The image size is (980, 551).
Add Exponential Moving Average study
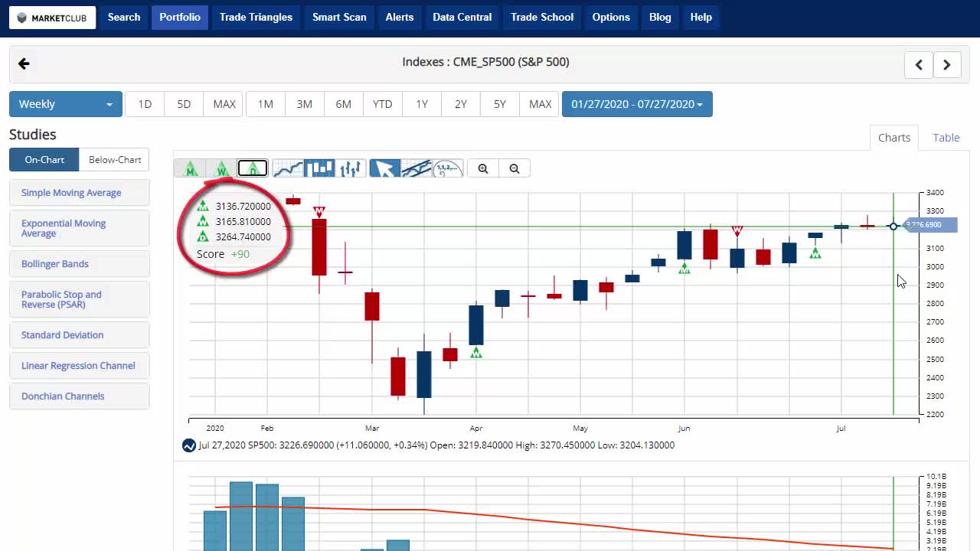(80, 228)
